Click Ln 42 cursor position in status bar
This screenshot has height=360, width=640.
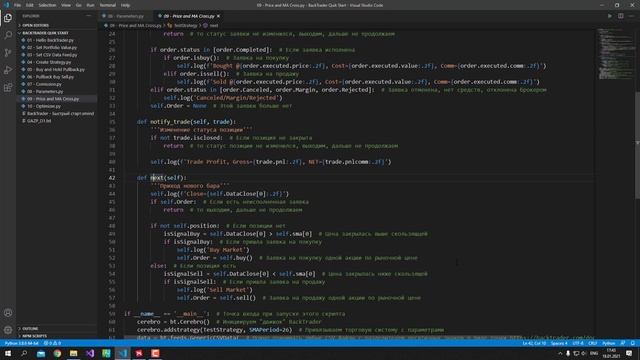[534, 343]
